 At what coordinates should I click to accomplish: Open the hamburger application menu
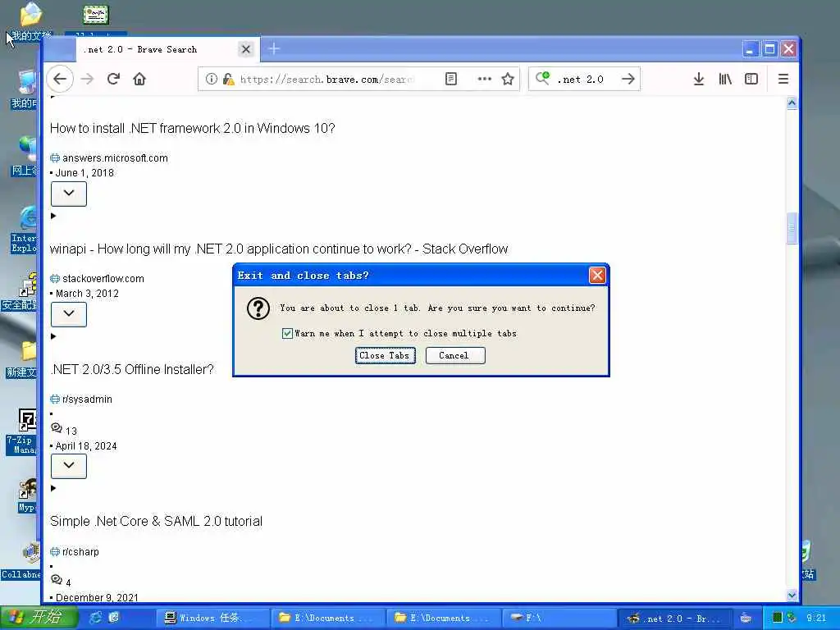pyautogui.click(x=783, y=80)
